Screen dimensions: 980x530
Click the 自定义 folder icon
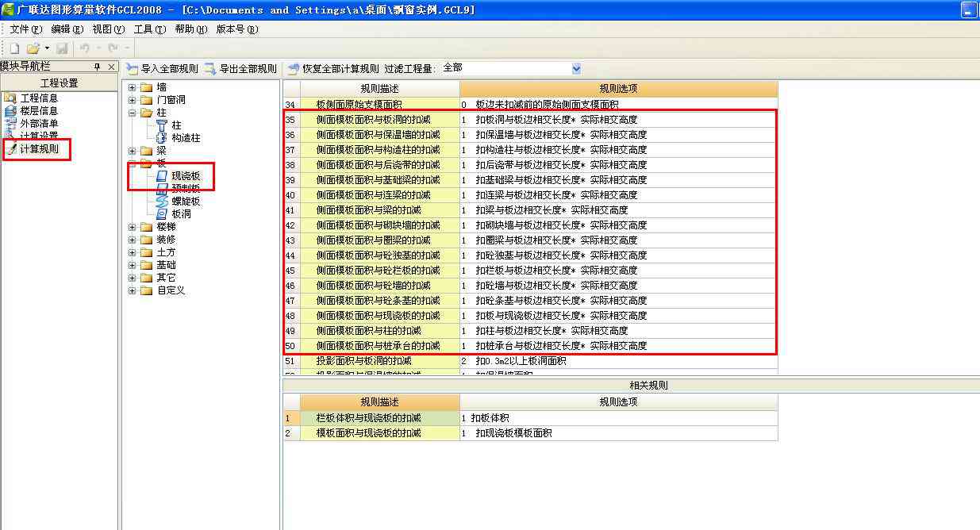[146, 290]
